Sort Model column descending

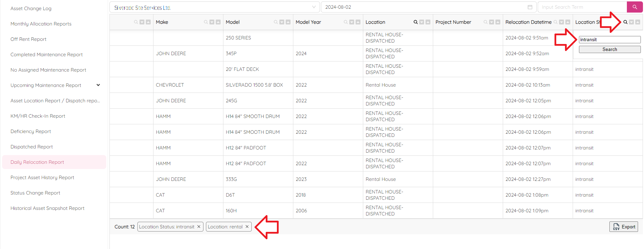coord(282,22)
